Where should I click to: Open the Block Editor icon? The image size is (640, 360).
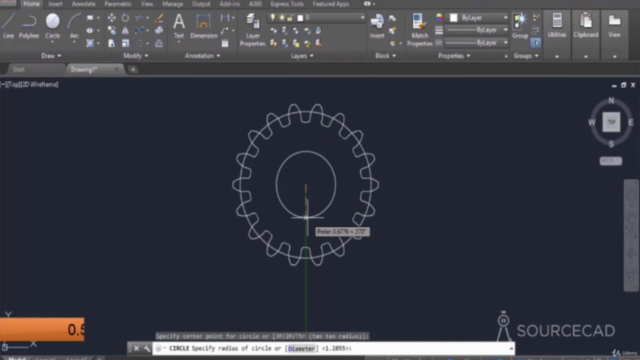(392, 31)
